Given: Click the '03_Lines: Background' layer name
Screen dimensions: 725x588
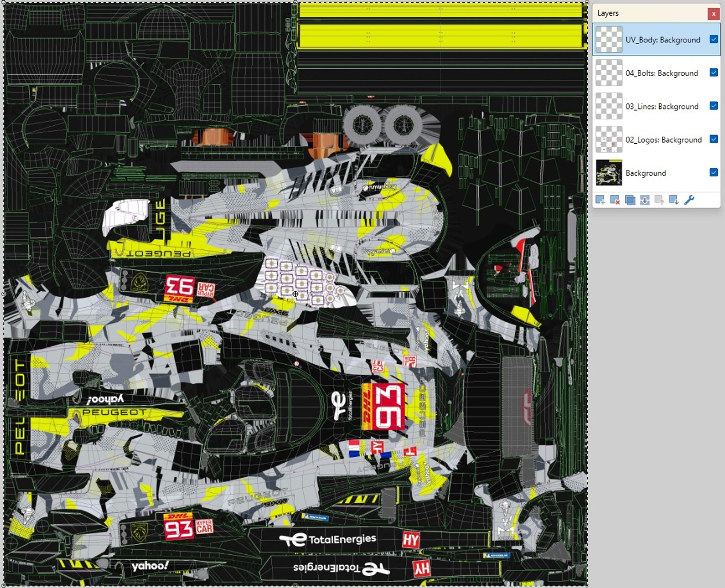Looking at the screenshot, I should coord(662,106).
